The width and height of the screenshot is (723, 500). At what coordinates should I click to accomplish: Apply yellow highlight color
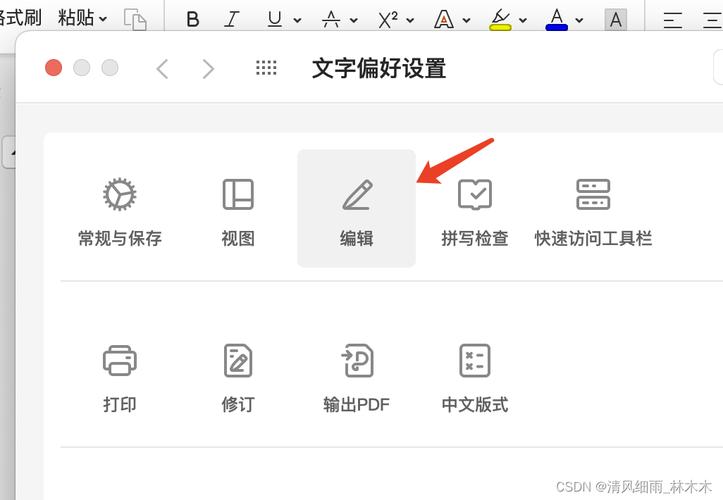(x=500, y=20)
